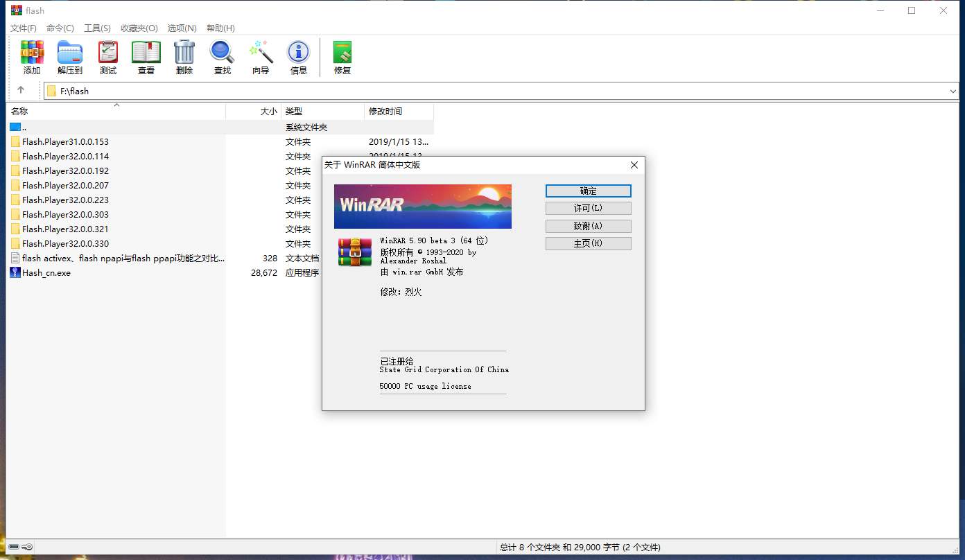Image resolution: width=965 pixels, height=560 pixels.
Task: Click the 许可(L) button
Action: [x=589, y=208]
